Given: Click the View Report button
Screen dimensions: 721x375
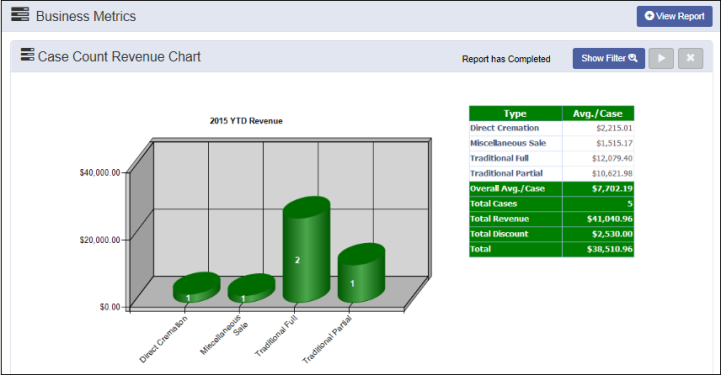Looking at the screenshot, I should (674, 16).
